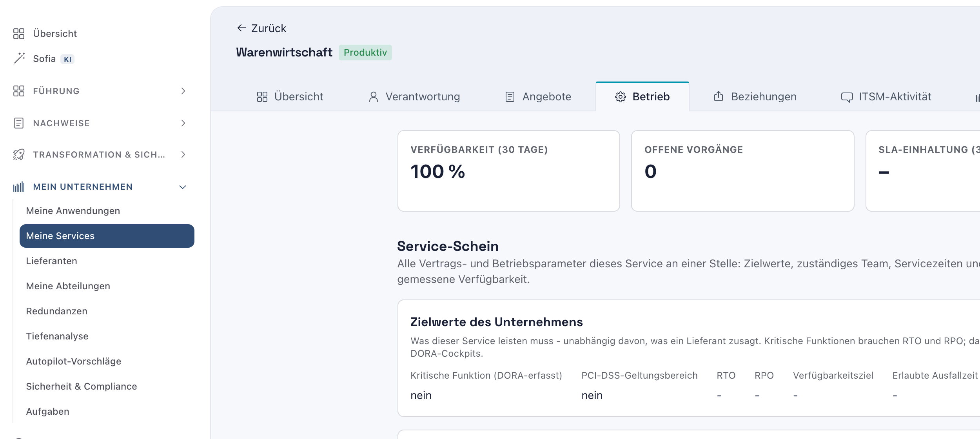This screenshot has width=980, height=439.
Task: Click the Service-Schein heading
Action: pyautogui.click(x=448, y=246)
